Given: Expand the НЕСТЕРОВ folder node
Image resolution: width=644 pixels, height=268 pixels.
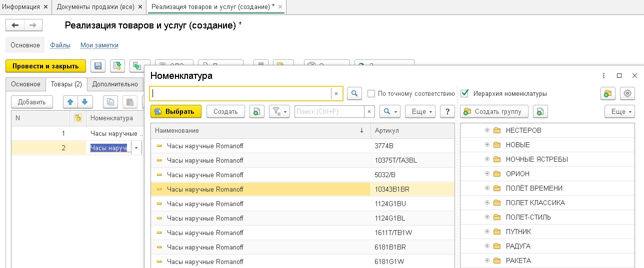Looking at the screenshot, I should [x=487, y=130].
